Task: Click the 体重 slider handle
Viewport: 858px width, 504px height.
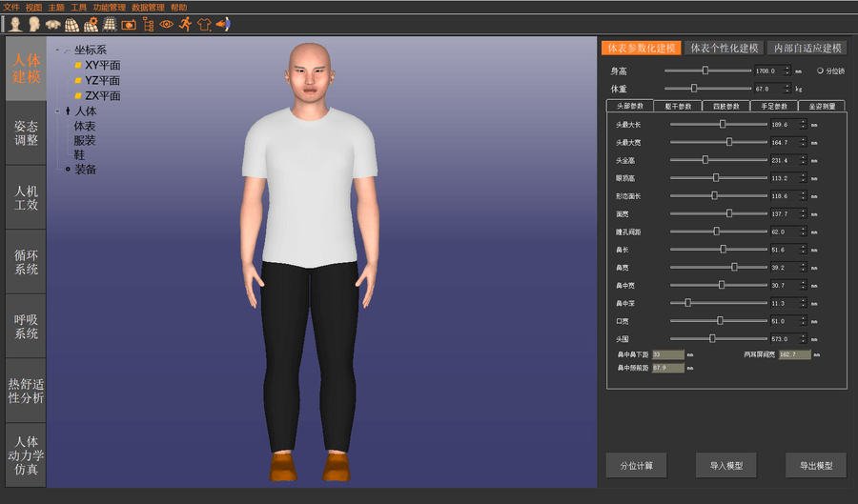Action: coord(694,88)
